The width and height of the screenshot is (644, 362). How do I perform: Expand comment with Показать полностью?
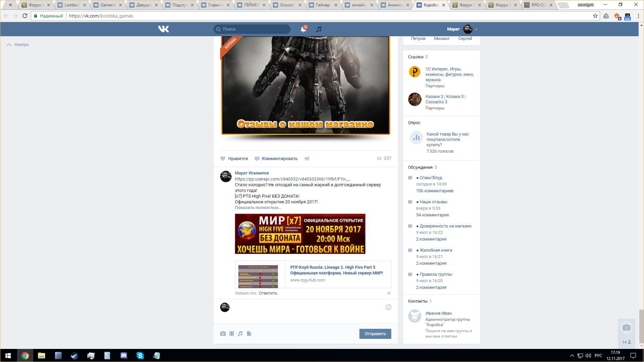pyautogui.click(x=258, y=208)
